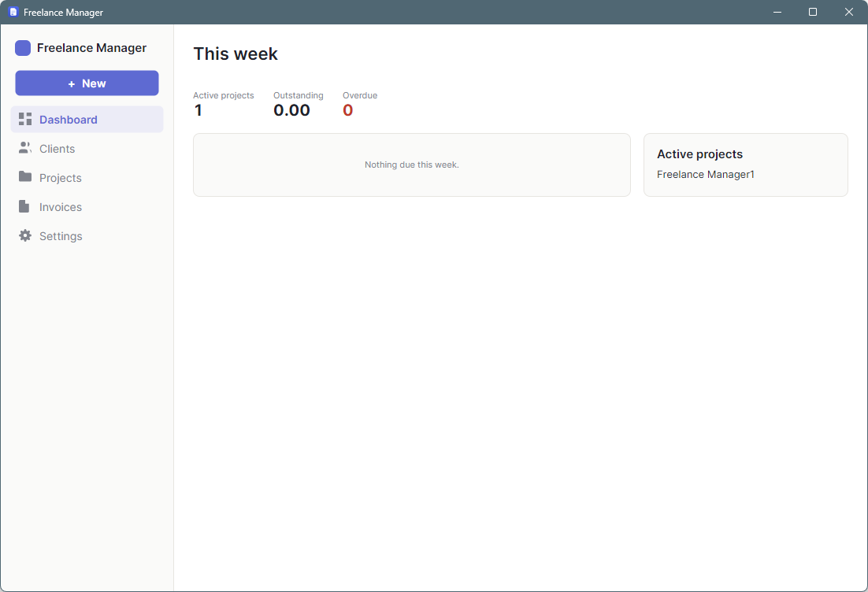Click the plus icon on New button

pyautogui.click(x=72, y=83)
